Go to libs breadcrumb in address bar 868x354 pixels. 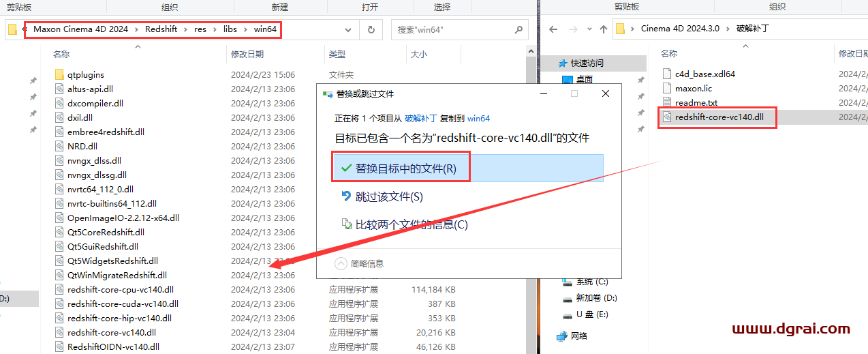[230, 29]
